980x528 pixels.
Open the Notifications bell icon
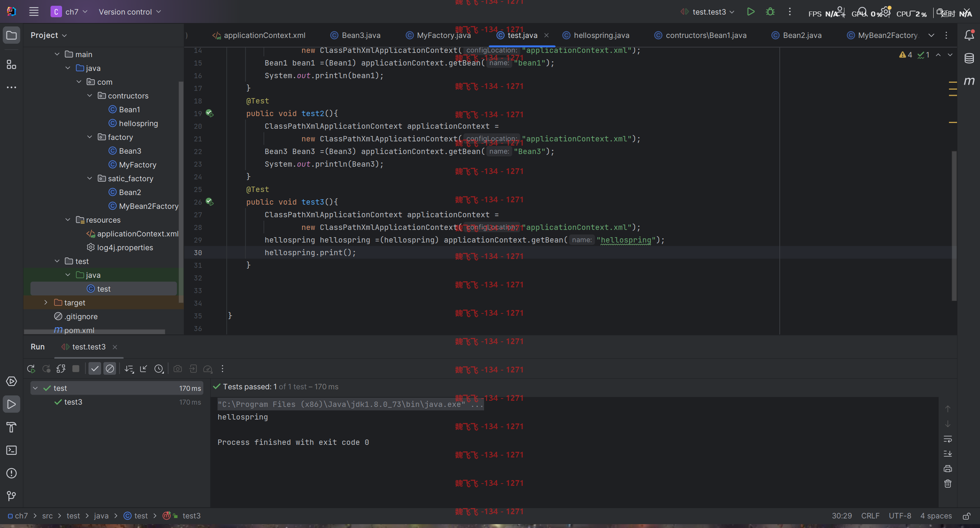[x=969, y=35]
